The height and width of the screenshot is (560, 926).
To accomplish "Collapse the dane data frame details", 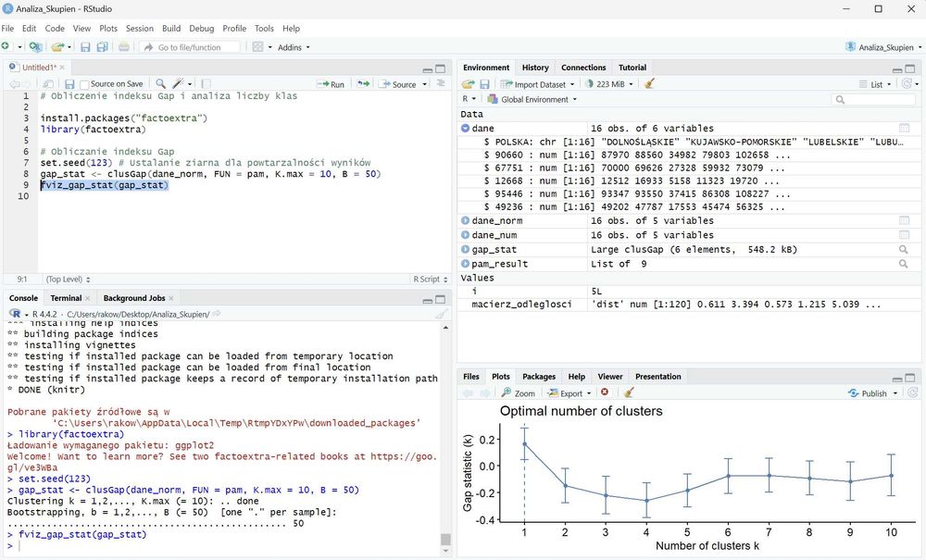I will click(466, 128).
